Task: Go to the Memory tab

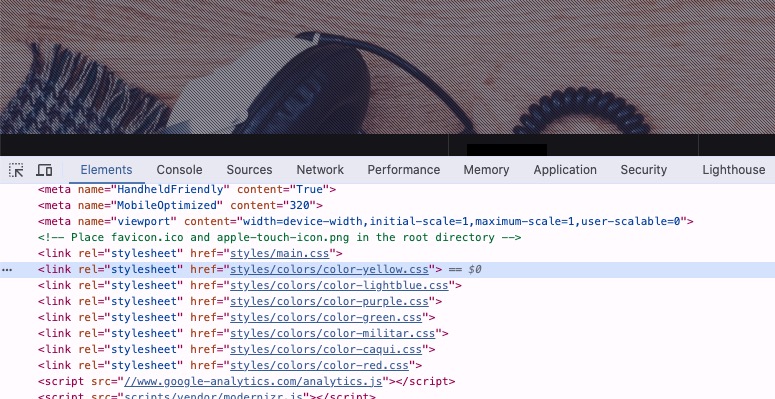Action: (x=486, y=170)
